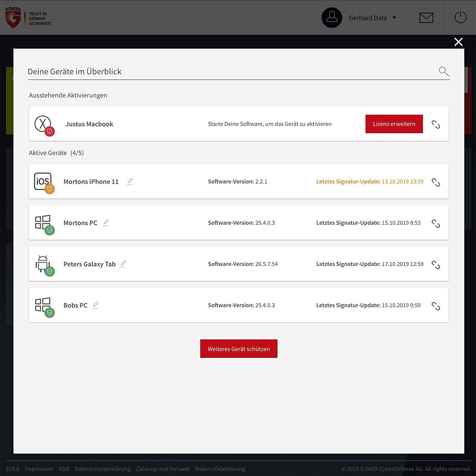This screenshot has height=476, width=476.
Task: Open the Datenschutzerklärung link
Action: point(102,469)
